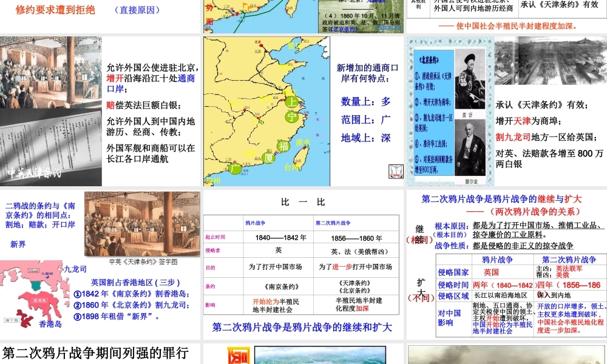Select text 允许外国公使进驻北京
This screenshot has width=607, height=364.
click(x=152, y=68)
